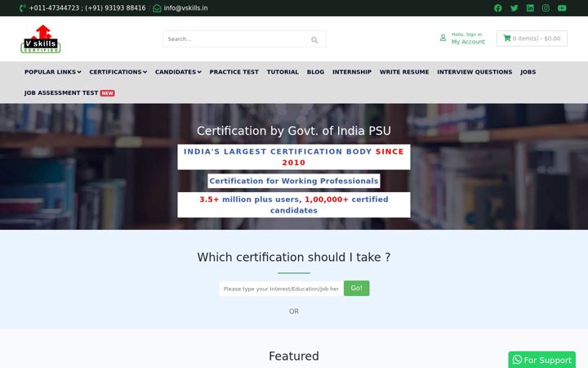Click the India's Largest Certification Body banner
588x368 pixels.
(294, 157)
